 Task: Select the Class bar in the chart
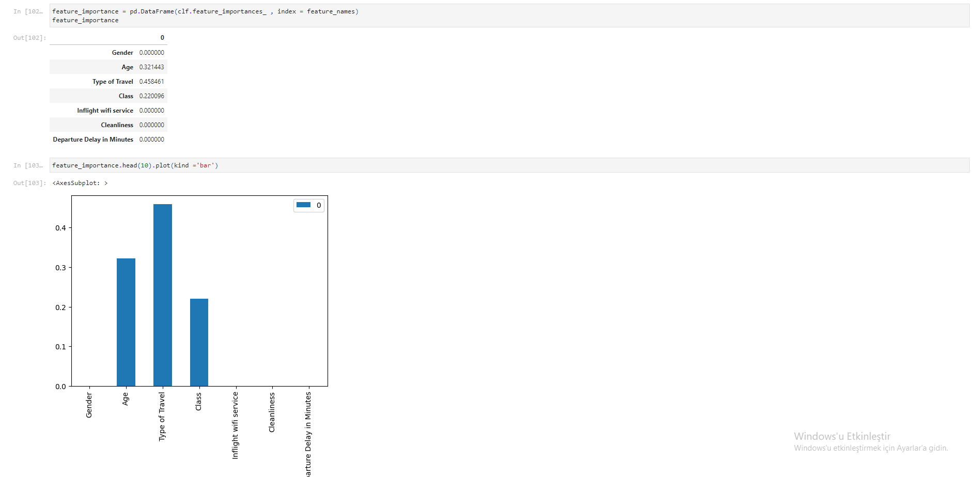coord(199,341)
